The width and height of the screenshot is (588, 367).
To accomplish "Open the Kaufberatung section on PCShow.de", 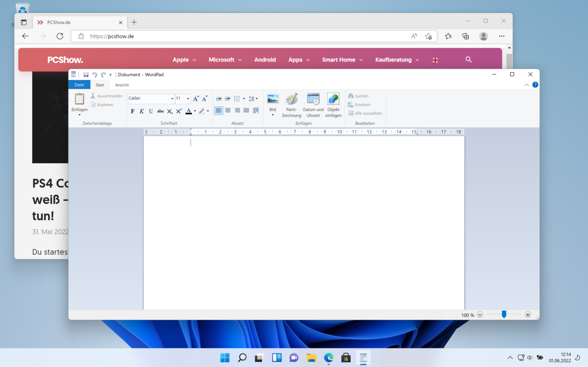I will [394, 60].
